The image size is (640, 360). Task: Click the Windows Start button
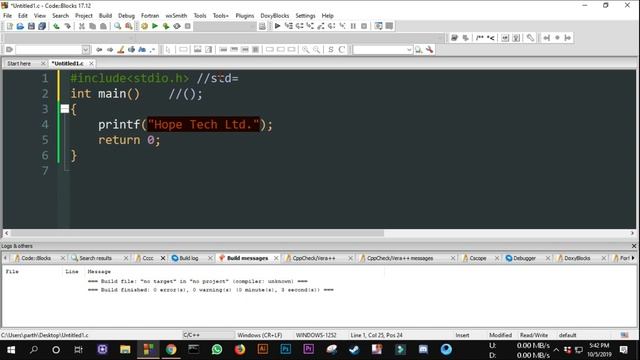pyautogui.click(x=11, y=350)
